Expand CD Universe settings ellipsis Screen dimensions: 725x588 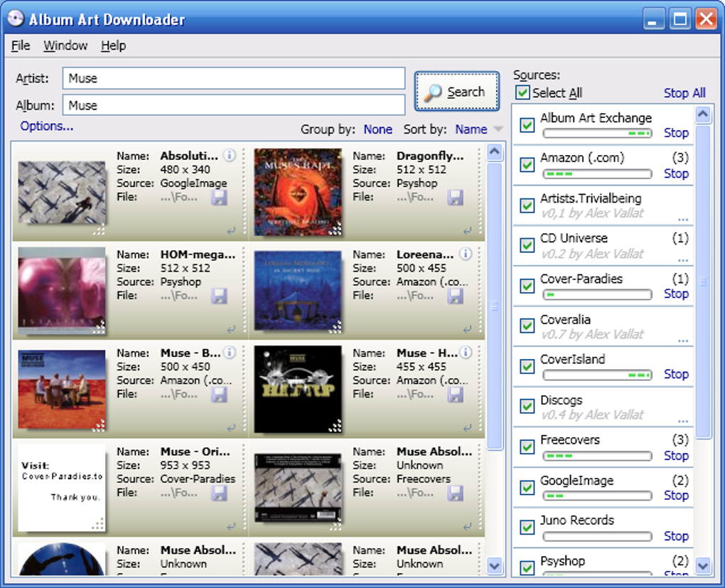click(683, 260)
